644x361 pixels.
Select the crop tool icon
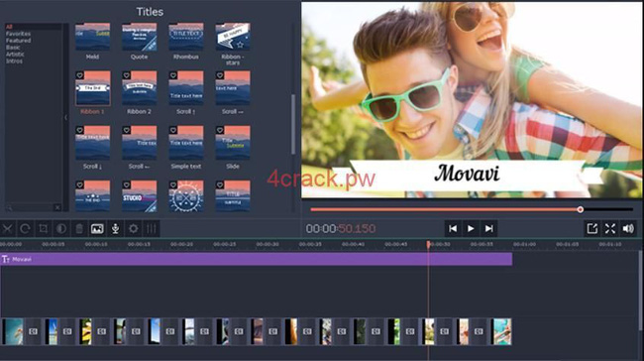44,229
